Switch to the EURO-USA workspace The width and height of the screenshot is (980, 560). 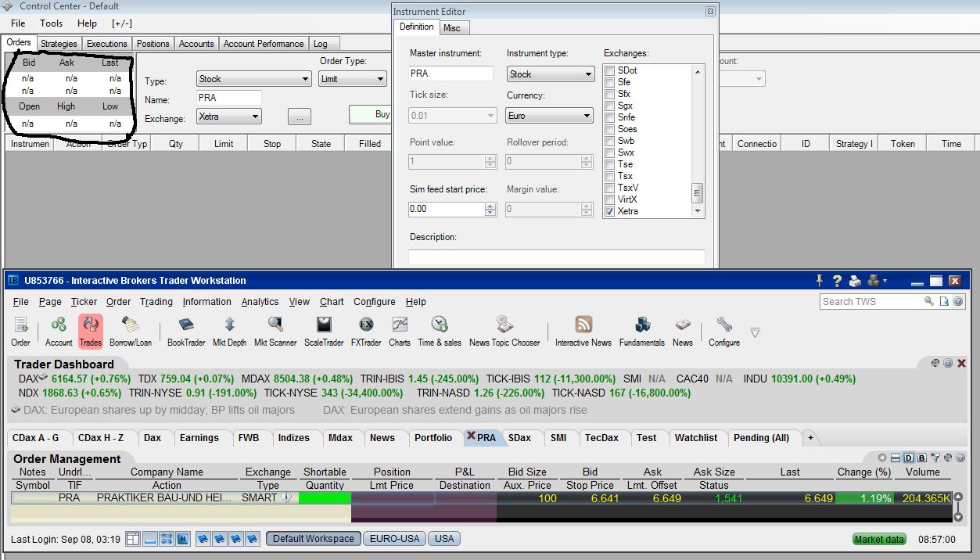[395, 538]
